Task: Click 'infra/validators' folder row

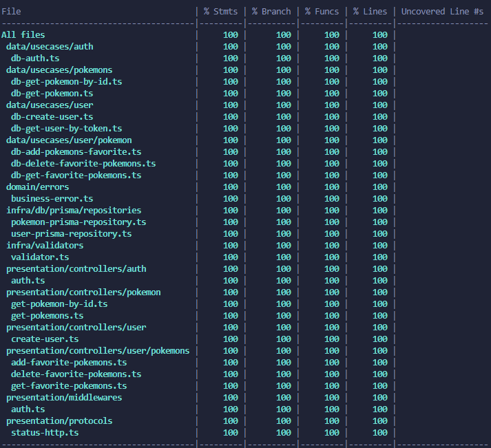Action: (45, 246)
